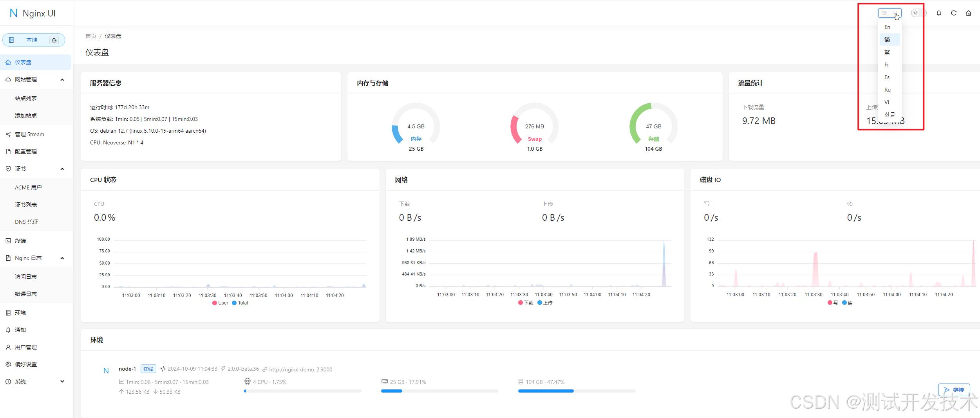Open 用户管理 user management page
Image resolution: width=980 pixels, height=418 pixels.
[26, 347]
